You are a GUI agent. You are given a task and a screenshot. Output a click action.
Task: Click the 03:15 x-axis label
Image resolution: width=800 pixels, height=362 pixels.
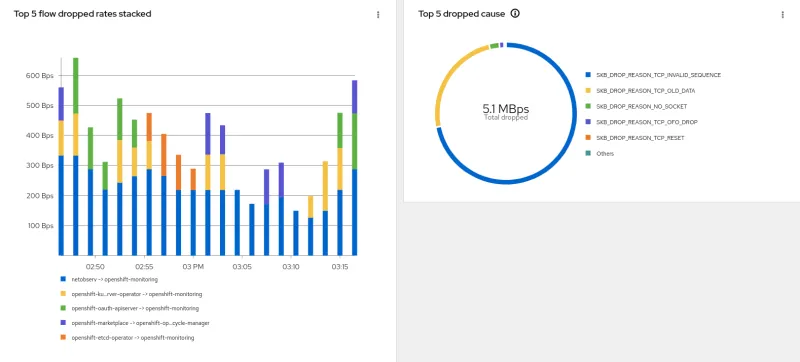click(x=340, y=267)
